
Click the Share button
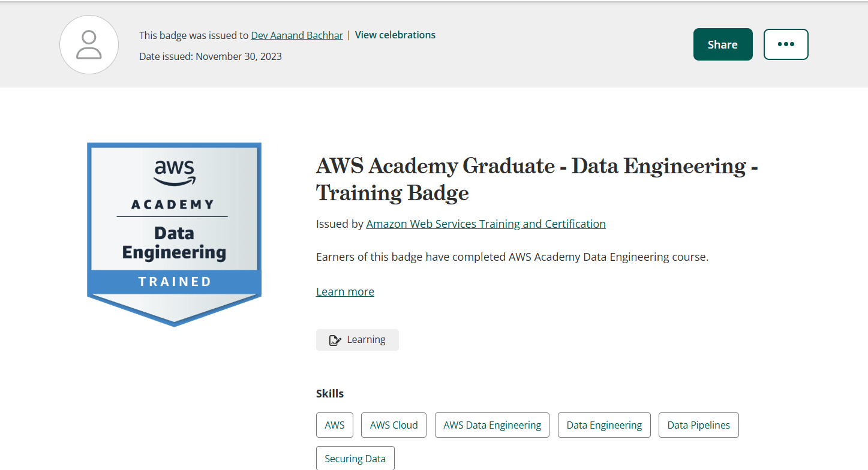[723, 44]
